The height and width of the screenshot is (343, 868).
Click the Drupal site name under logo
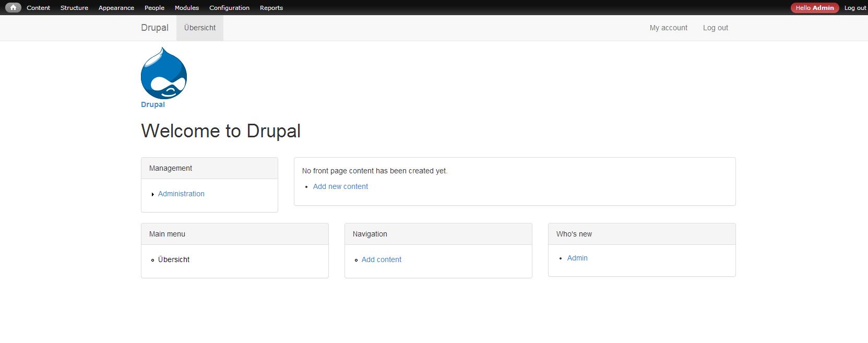(153, 104)
